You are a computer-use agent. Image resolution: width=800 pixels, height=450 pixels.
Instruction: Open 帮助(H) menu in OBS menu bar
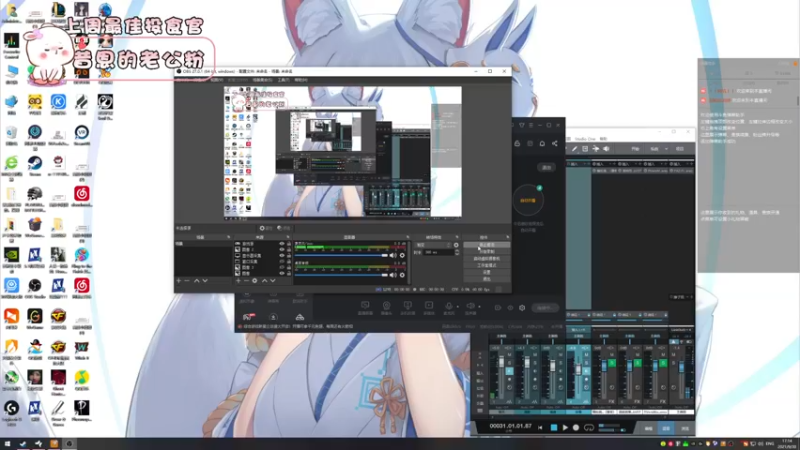(x=301, y=80)
